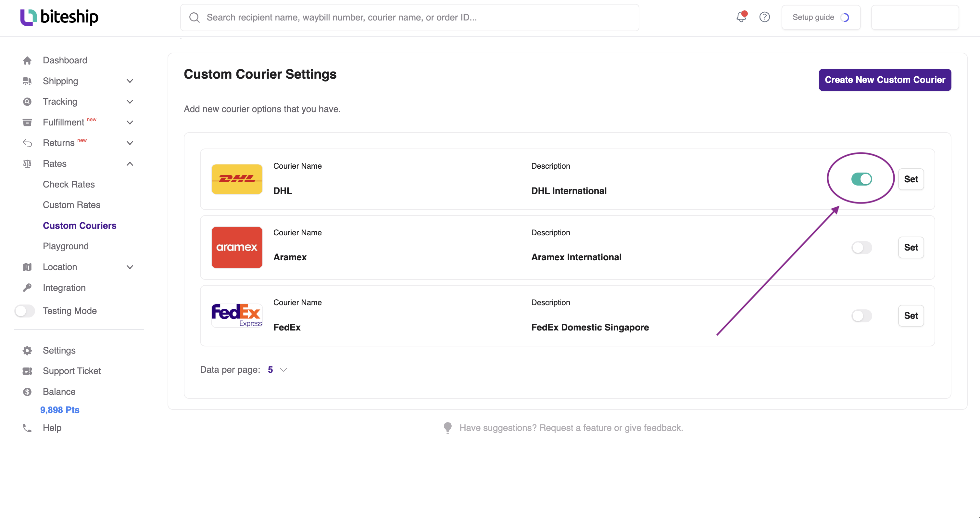The width and height of the screenshot is (980, 518).
Task: Click the Custom Courier Settings heading
Action: [x=260, y=74]
